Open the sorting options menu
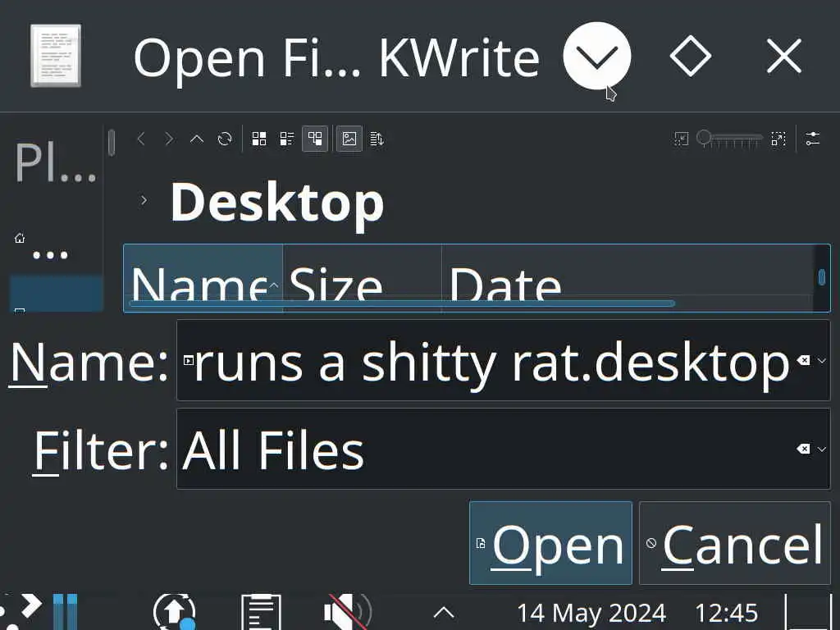 click(377, 139)
